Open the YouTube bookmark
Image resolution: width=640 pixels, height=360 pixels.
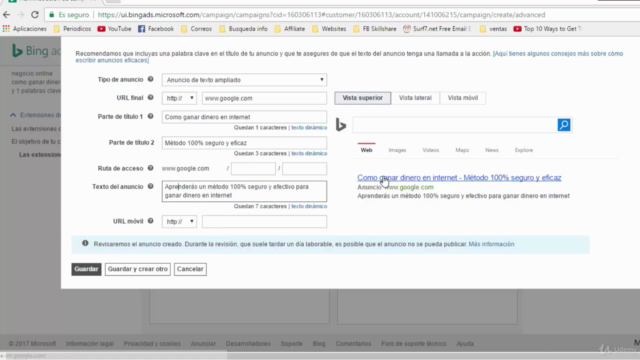(114, 29)
